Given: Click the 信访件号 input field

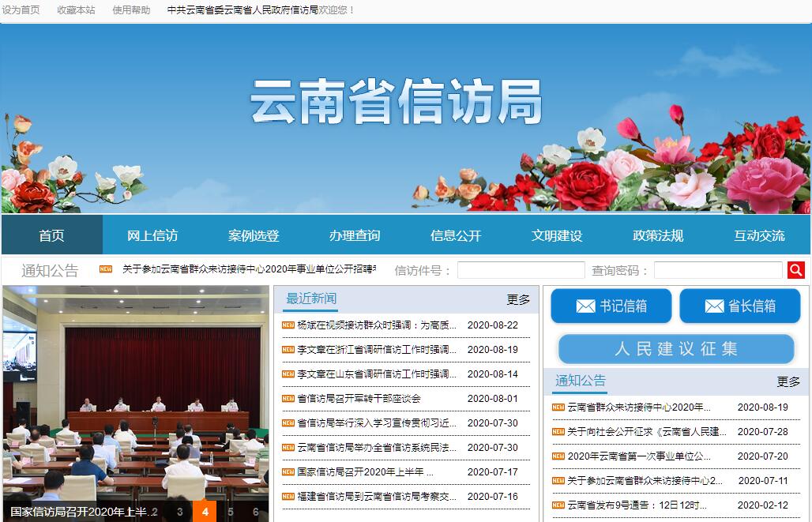Looking at the screenshot, I should (521, 270).
